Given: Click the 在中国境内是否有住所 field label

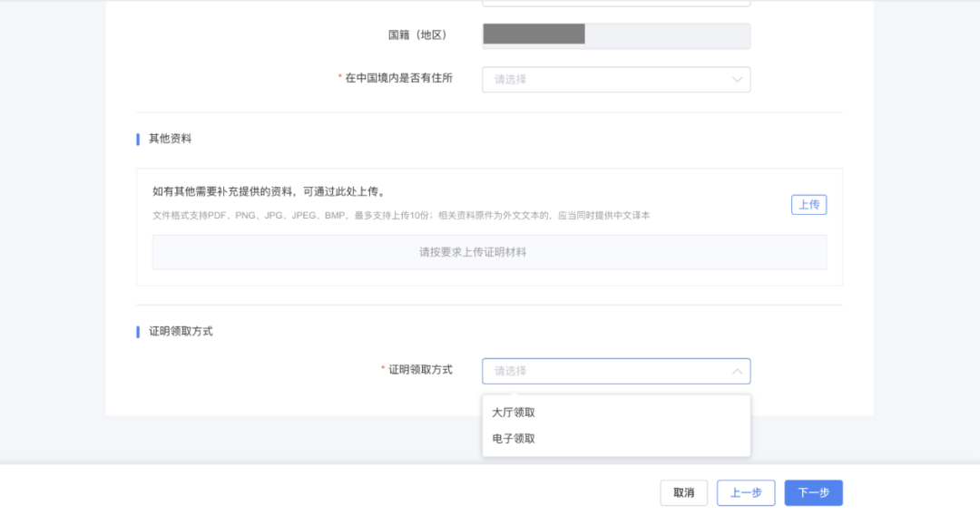Looking at the screenshot, I should tap(398, 78).
